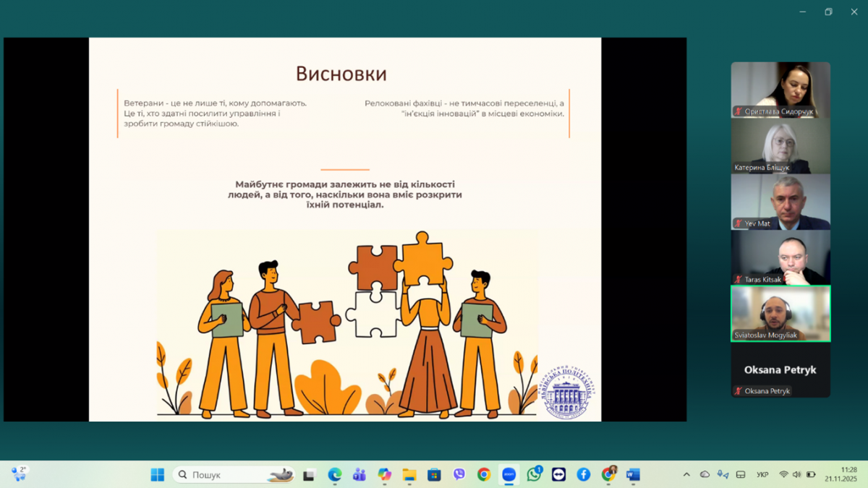Open the УКР language switcher
This screenshot has width=868, height=488.
[762, 475]
